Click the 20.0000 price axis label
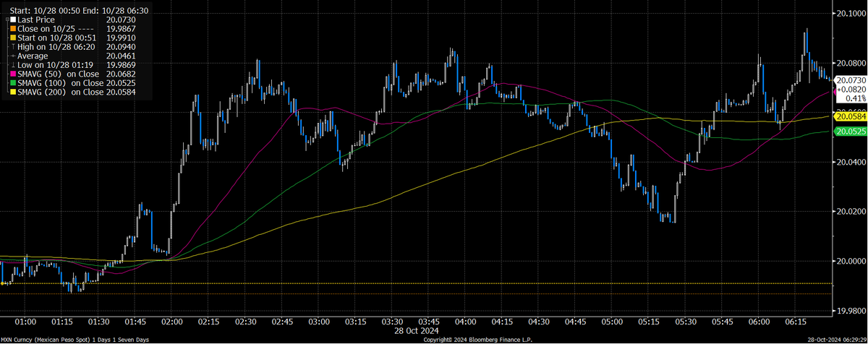This screenshot has height=344, width=868. tap(853, 261)
